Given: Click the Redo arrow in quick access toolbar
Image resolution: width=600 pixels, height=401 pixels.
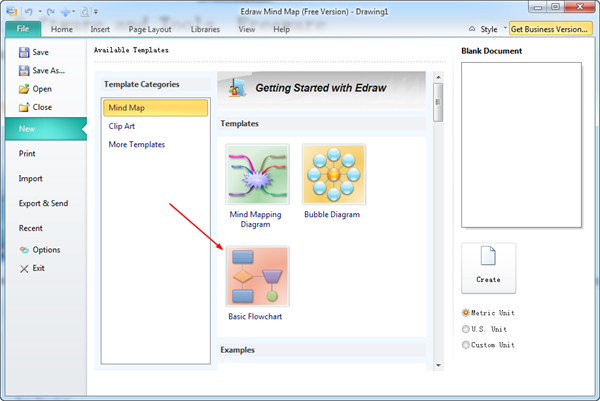Looking at the screenshot, I should pyautogui.click(x=50, y=12).
